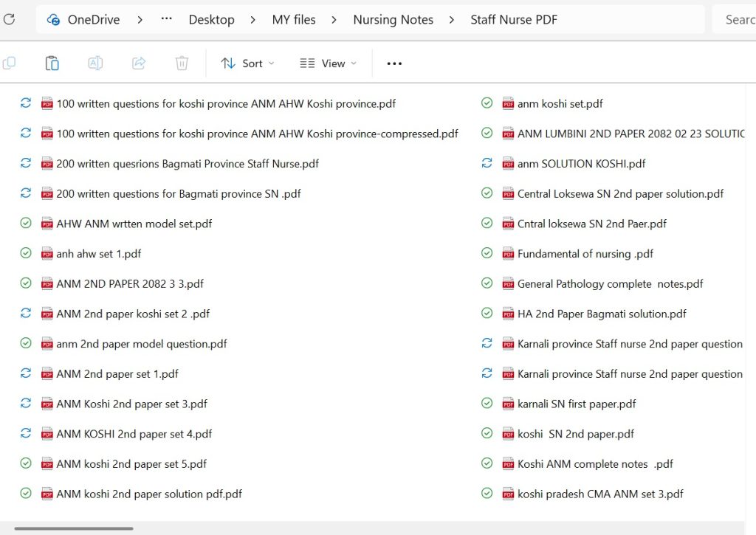The width and height of the screenshot is (756, 535).
Task: Select General Pathology complete notes.pdf
Action: [610, 284]
